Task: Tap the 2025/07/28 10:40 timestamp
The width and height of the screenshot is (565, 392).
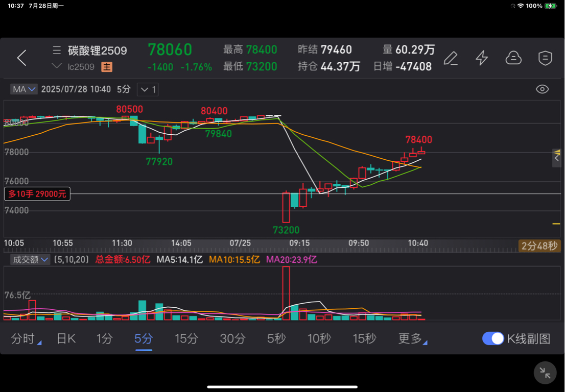Action: pos(76,89)
